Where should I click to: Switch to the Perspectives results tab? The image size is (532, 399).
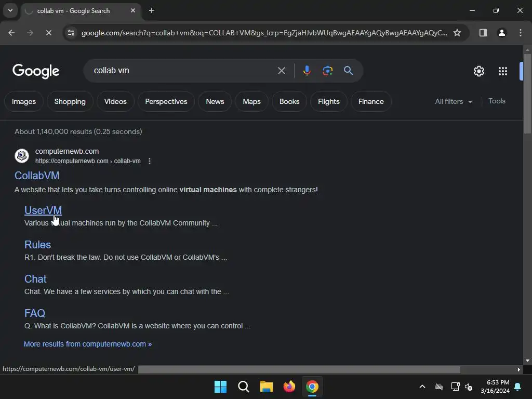pos(166,101)
